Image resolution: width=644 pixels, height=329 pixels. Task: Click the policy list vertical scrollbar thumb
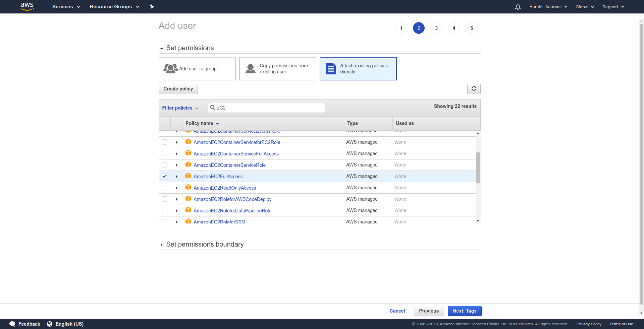point(478,168)
